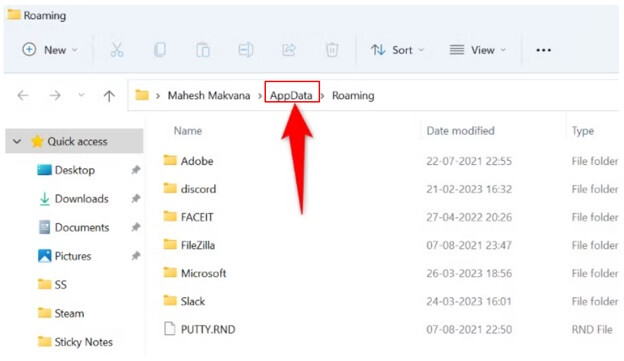Open Pictures in Quick access

pyautogui.click(x=73, y=256)
